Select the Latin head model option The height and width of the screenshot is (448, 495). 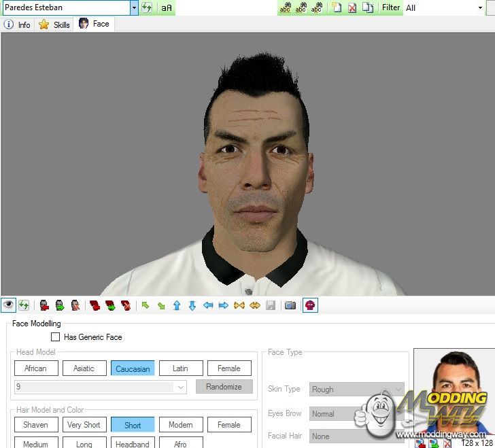tap(180, 368)
